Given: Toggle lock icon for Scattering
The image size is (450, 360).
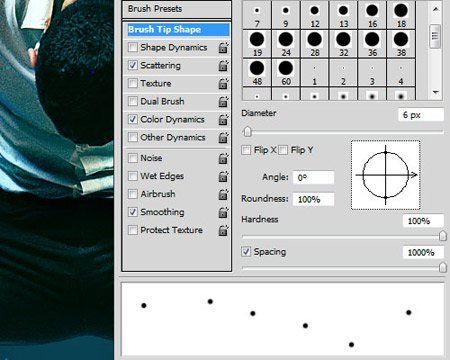Looking at the screenshot, I should click(x=223, y=66).
